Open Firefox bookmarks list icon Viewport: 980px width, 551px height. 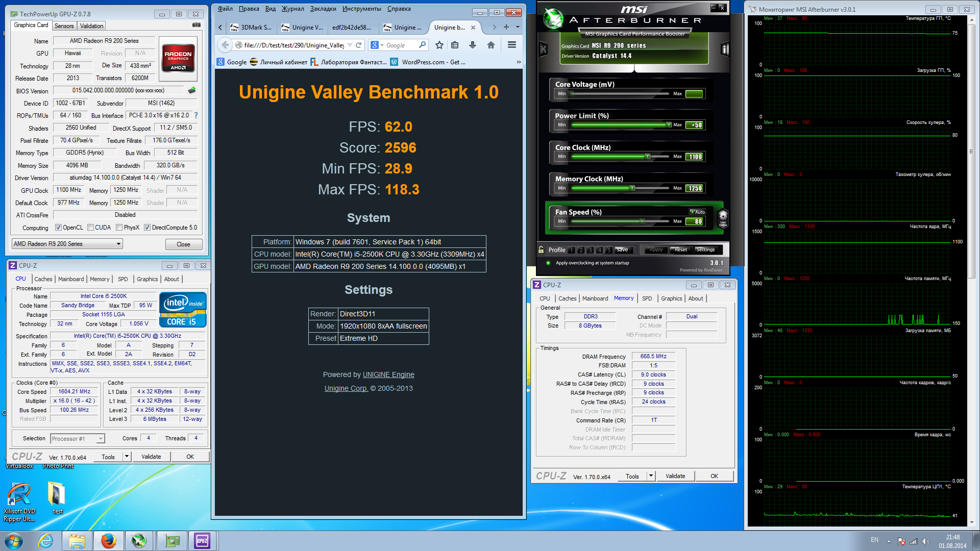click(455, 45)
